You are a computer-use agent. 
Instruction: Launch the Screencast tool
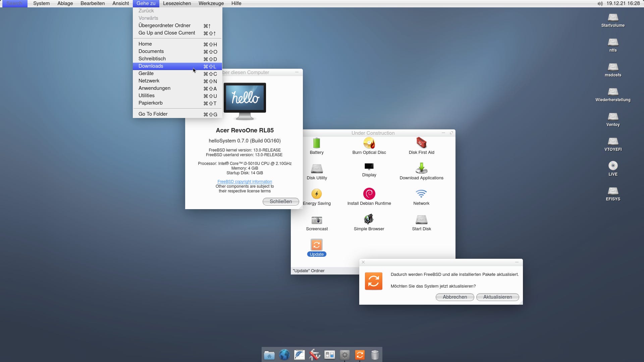[x=316, y=220]
